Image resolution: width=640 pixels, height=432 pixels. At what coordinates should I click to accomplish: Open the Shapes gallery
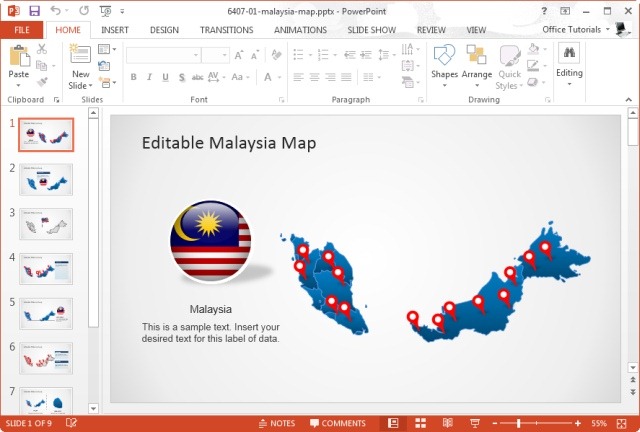tap(444, 65)
